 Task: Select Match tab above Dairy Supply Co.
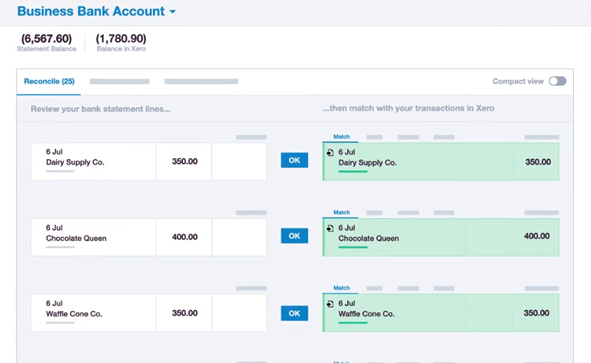(341, 136)
